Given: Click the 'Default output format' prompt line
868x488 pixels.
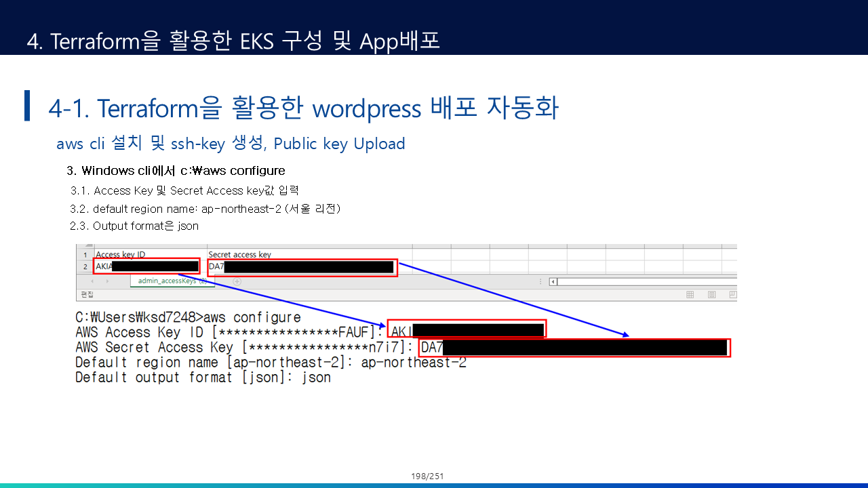Looking at the screenshot, I should point(203,378).
